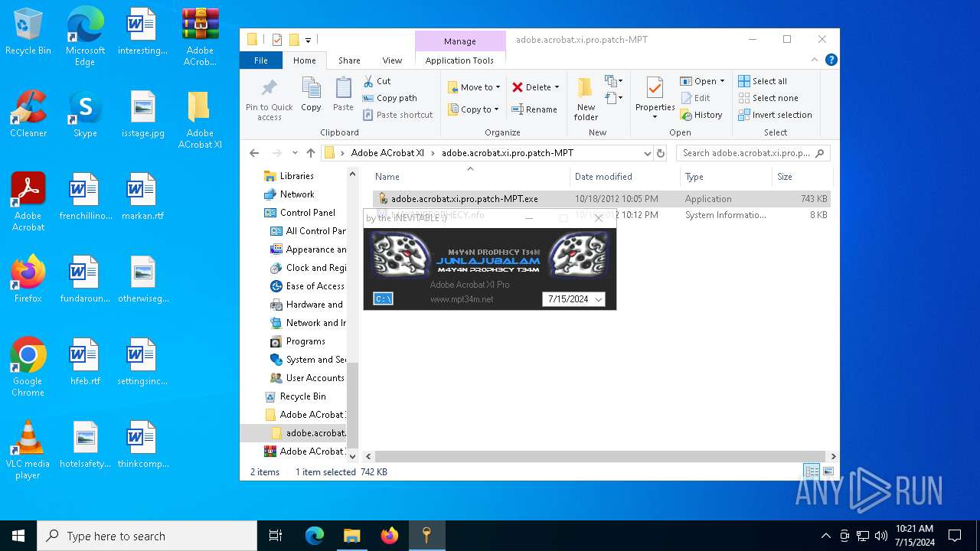Image resolution: width=980 pixels, height=551 pixels.
Task: Open the Move to dropdown
Action: (x=474, y=87)
